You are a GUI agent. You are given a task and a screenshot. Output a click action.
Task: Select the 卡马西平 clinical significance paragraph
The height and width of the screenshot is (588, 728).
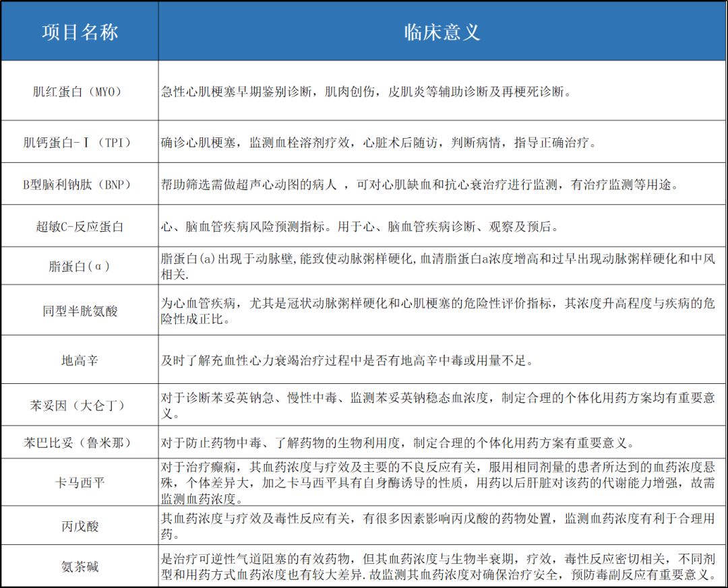pos(438,483)
